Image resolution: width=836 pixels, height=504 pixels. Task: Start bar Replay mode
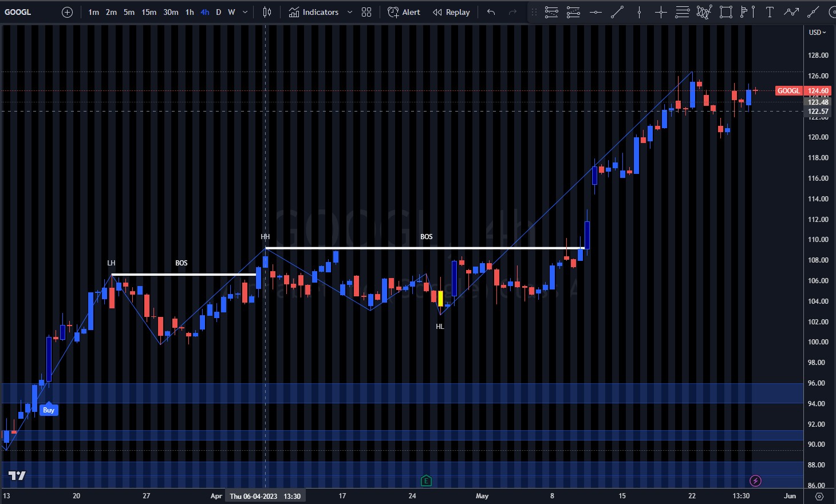tap(451, 12)
